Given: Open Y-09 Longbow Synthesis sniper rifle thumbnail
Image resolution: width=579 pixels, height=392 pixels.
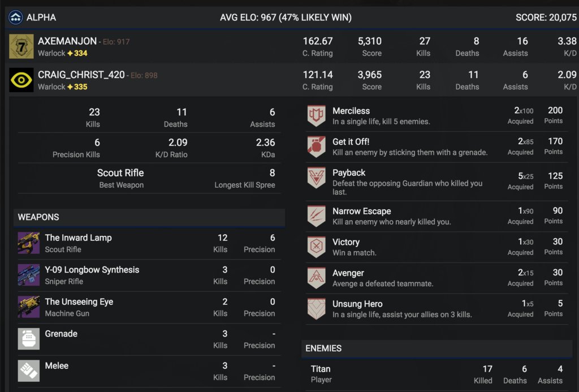Looking at the screenshot, I should point(28,275).
